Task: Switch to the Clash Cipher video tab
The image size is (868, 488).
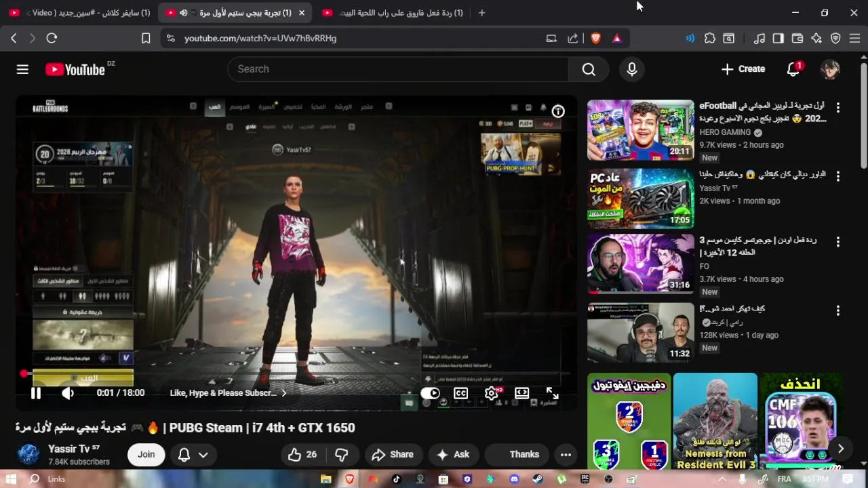Action: point(79,13)
